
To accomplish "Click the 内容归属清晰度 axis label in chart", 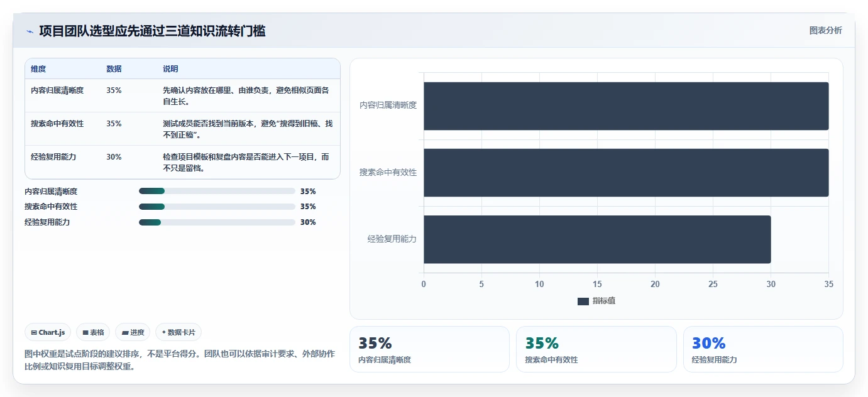I will tap(388, 106).
